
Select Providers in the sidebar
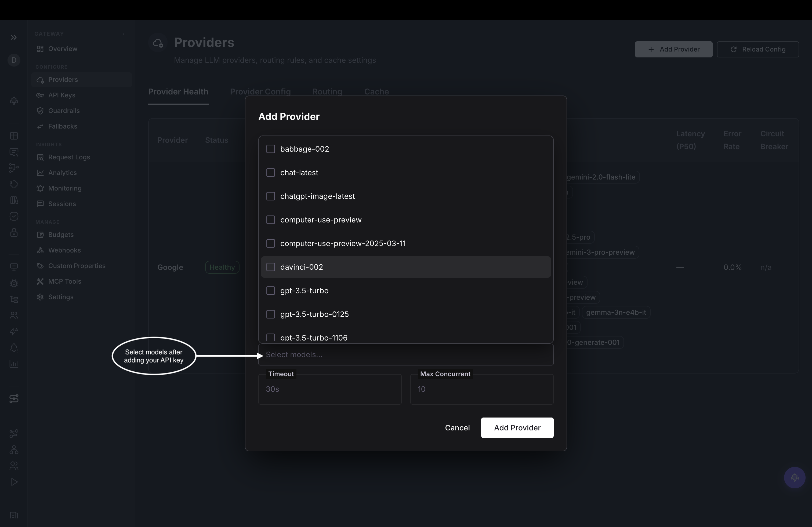tap(81, 80)
